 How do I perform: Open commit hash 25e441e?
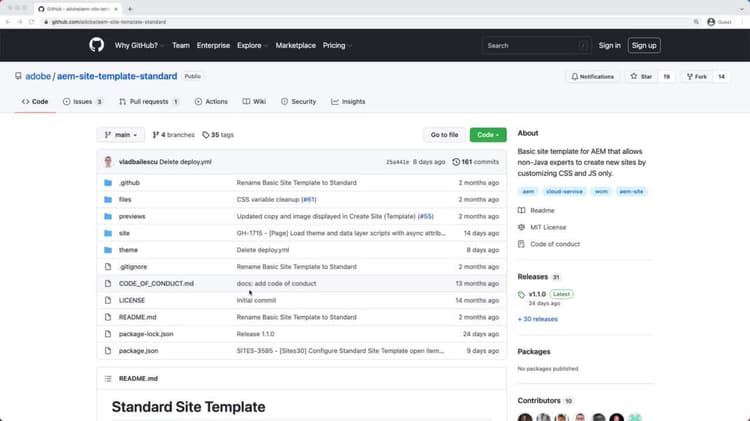tap(397, 162)
